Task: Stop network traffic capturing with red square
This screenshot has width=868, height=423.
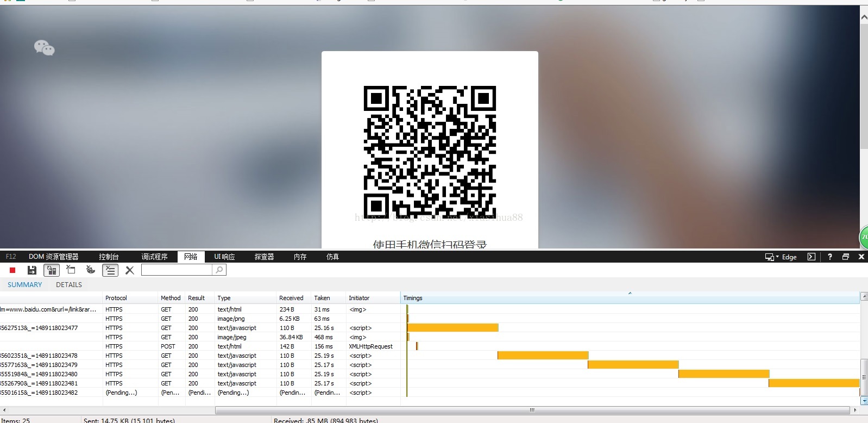Action: coord(12,270)
